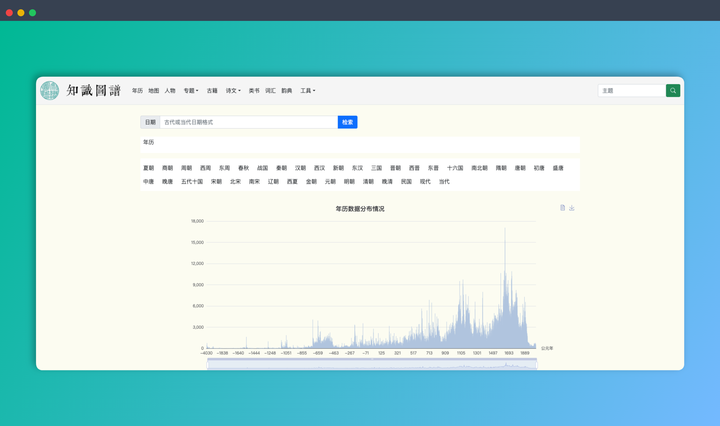The height and width of the screenshot is (426, 720).
Task: Click the 夏朝 dynasty link
Action: click(x=149, y=168)
